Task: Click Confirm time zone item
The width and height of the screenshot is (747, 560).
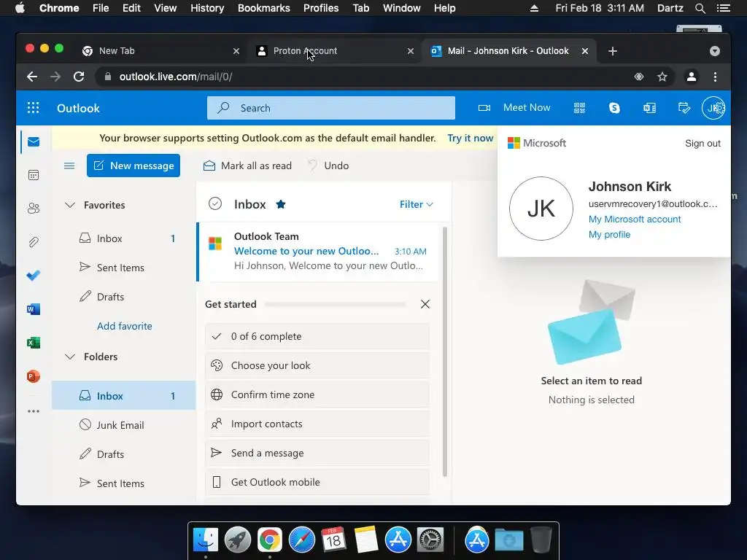Action: [x=318, y=394]
